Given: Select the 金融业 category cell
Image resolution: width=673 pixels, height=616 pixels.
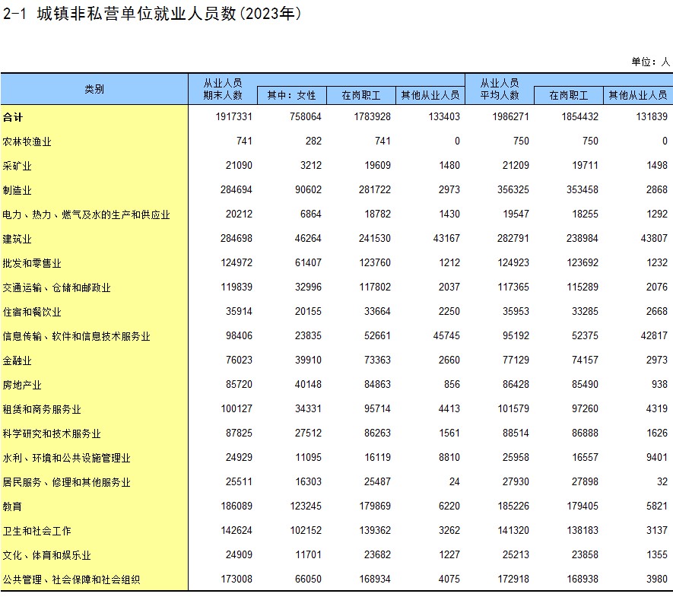Looking at the screenshot, I should click(x=17, y=360).
